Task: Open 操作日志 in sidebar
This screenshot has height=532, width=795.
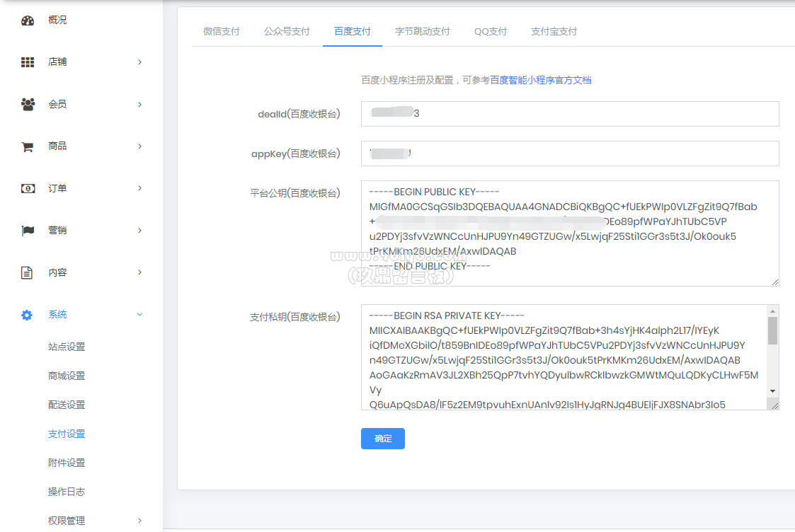Action: [x=67, y=492]
